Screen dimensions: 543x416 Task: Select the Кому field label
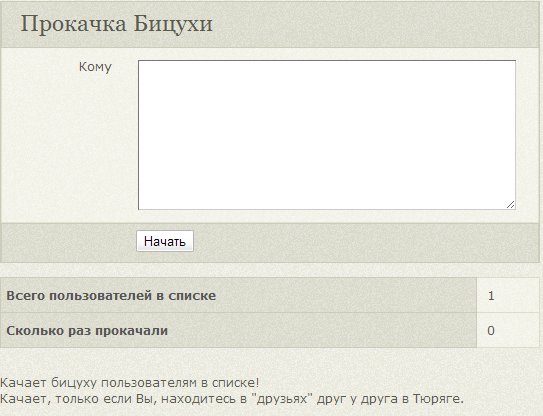[95, 67]
